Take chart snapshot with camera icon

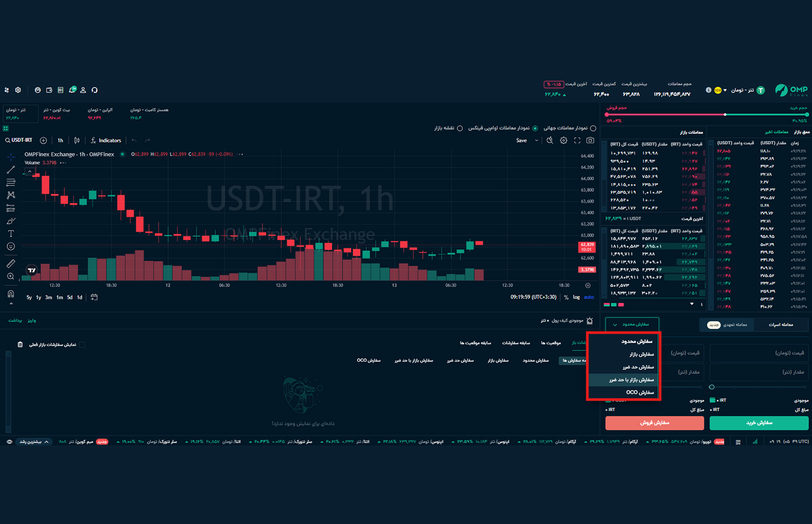tap(590, 140)
